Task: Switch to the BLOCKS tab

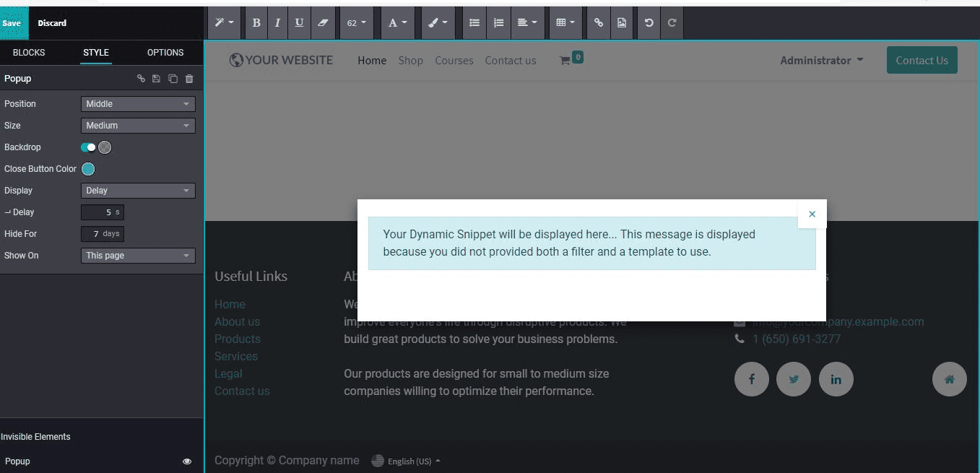Action: point(29,53)
